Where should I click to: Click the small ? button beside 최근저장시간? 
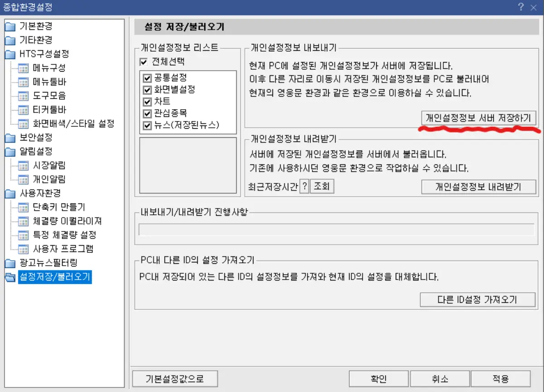304,186
